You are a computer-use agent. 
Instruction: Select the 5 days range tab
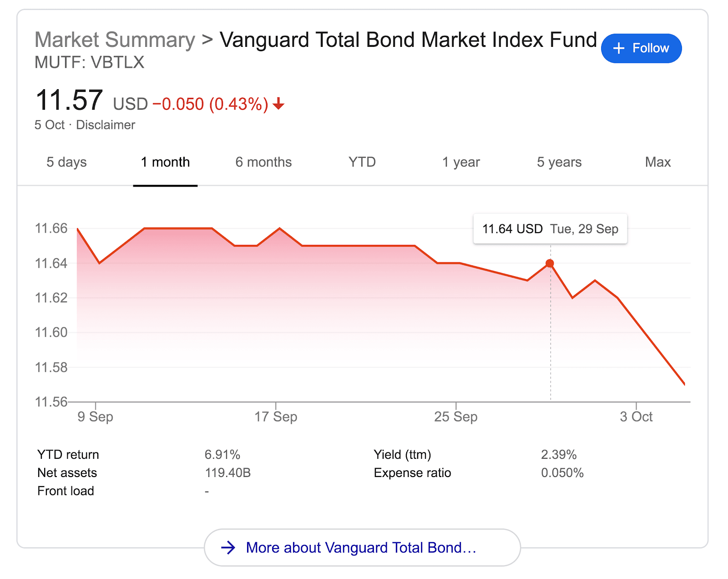pyautogui.click(x=66, y=162)
